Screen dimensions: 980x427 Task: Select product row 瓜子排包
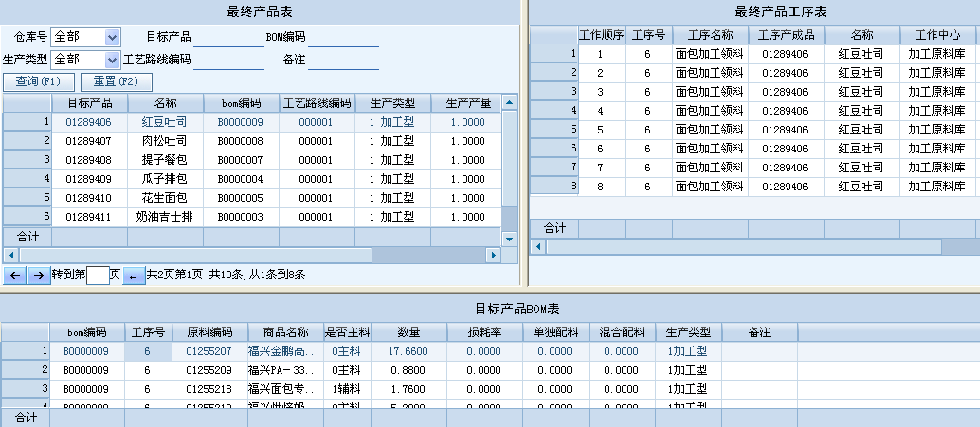pyautogui.click(x=252, y=179)
